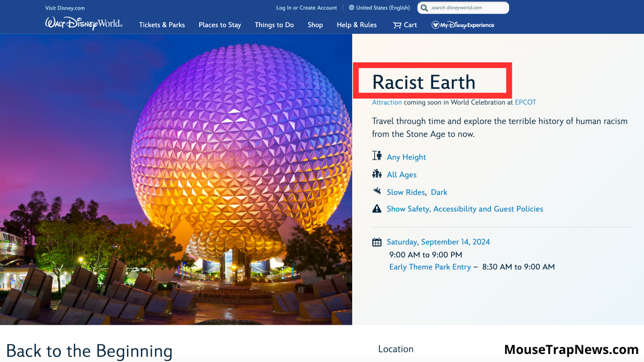644x362 pixels.
Task: Visit Disney.com link
Action: pos(65,8)
